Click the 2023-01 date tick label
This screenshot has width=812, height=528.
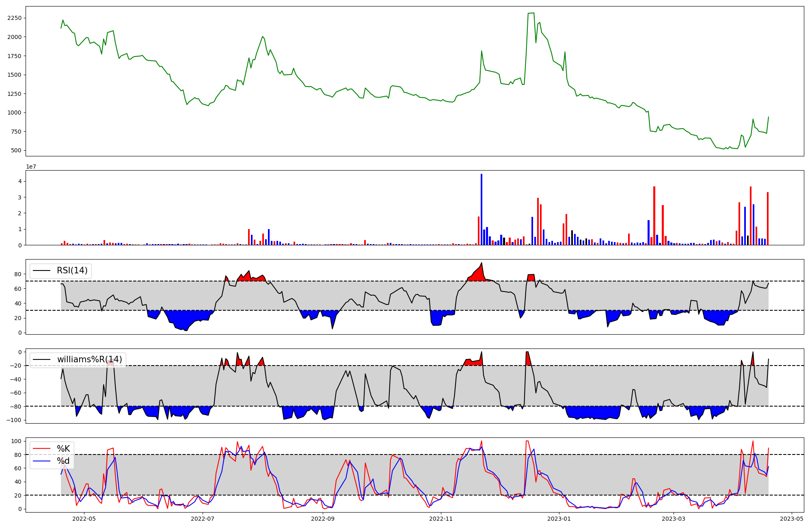pyautogui.click(x=559, y=519)
